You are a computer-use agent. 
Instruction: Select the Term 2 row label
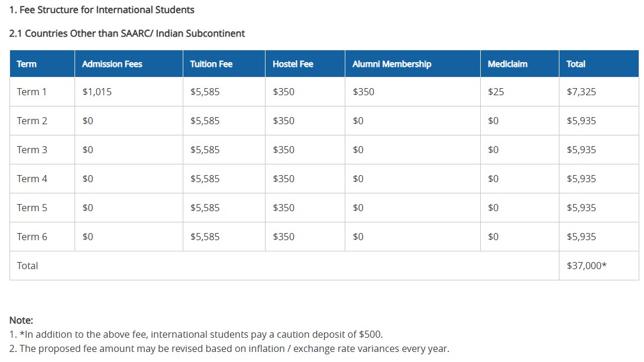pos(32,121)
